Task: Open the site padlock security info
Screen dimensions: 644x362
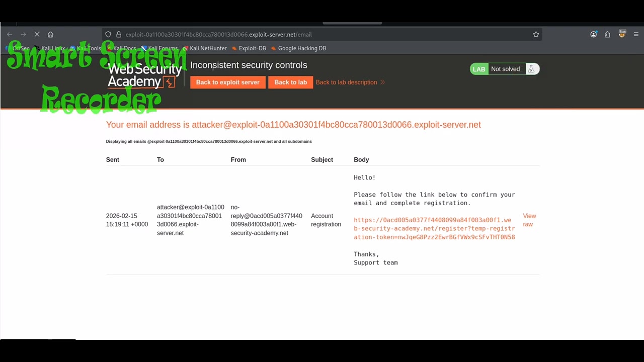Action: 119,35
